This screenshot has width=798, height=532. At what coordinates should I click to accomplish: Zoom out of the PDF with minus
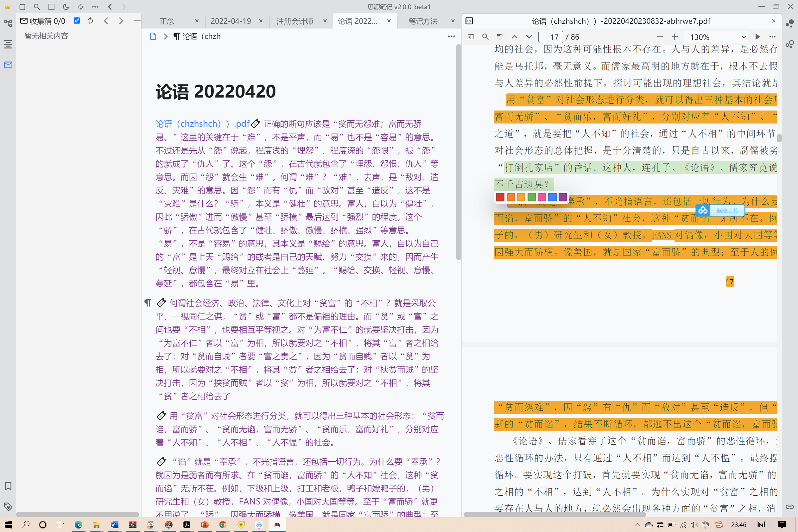660,37
